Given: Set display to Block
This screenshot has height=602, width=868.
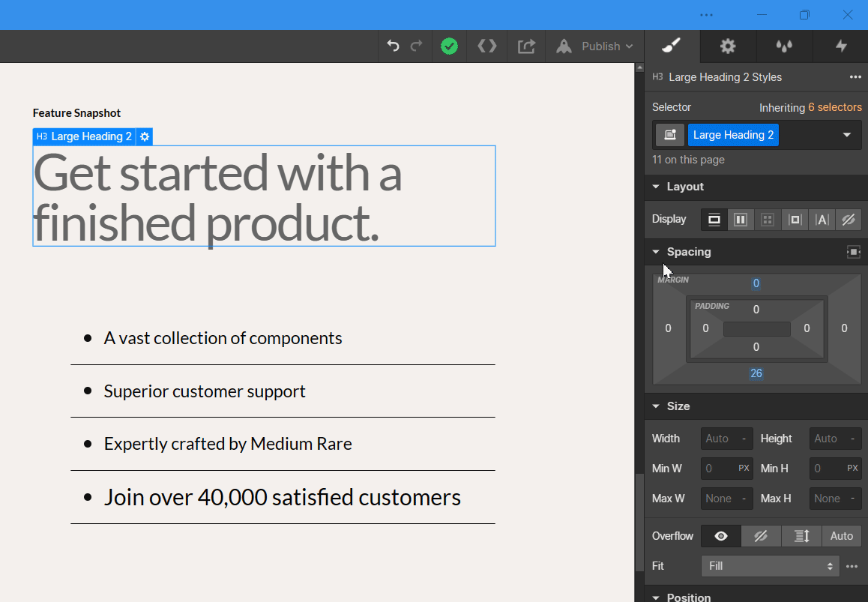Looking at the screenshot, I should tap(714, 220).
